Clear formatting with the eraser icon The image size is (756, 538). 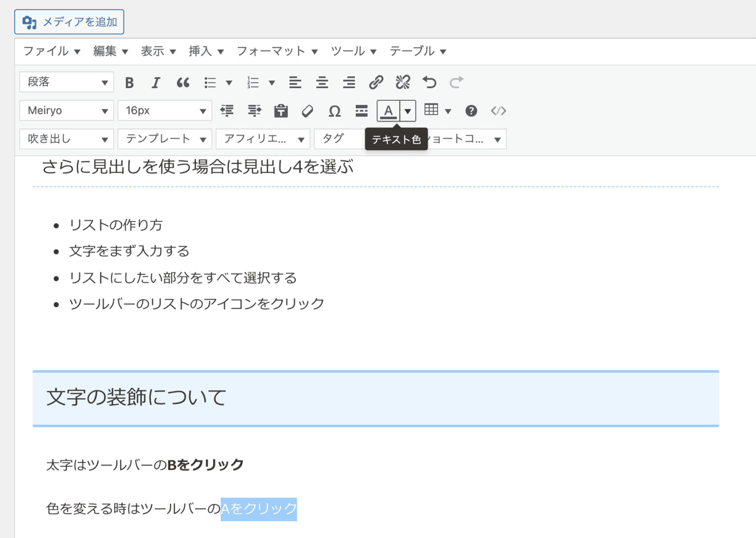click(307, 111)
